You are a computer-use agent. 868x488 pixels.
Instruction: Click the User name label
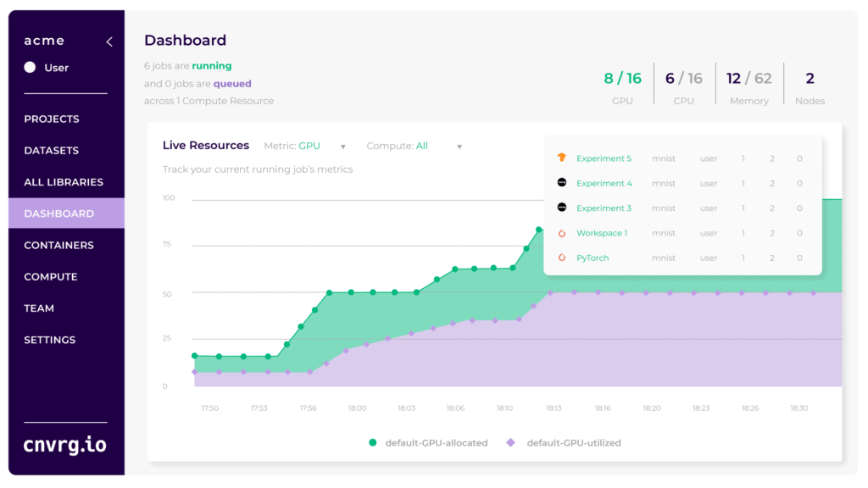[x=57, y=68]
